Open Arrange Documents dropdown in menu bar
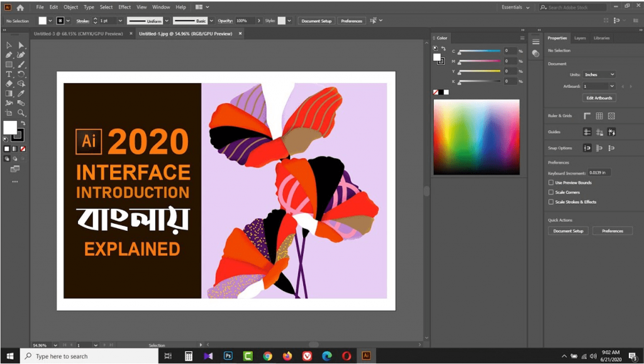The height and width of the screenshot is (364, 644). [202, 7]
